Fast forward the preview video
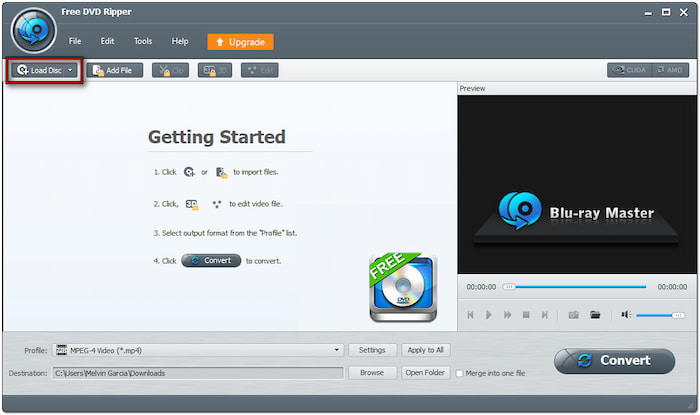Viewport: 700px width, 415px height. pyautogui.click(x=507, y=315)
